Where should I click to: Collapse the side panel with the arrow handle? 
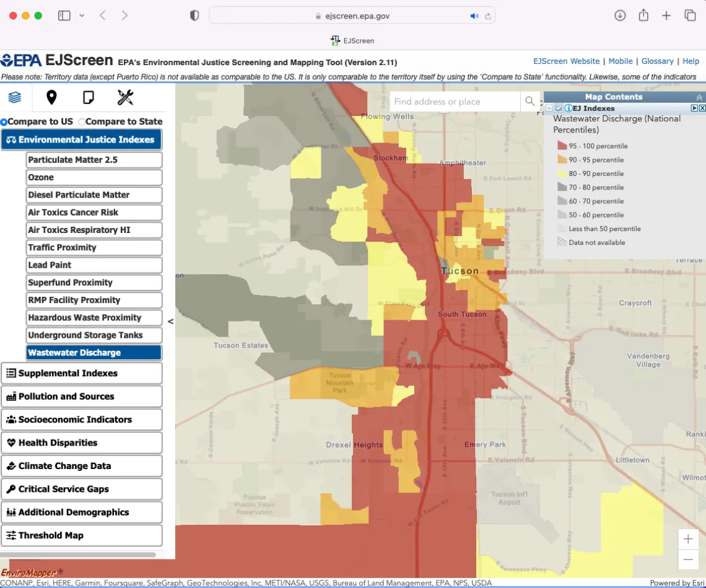[x=171, y=322]
